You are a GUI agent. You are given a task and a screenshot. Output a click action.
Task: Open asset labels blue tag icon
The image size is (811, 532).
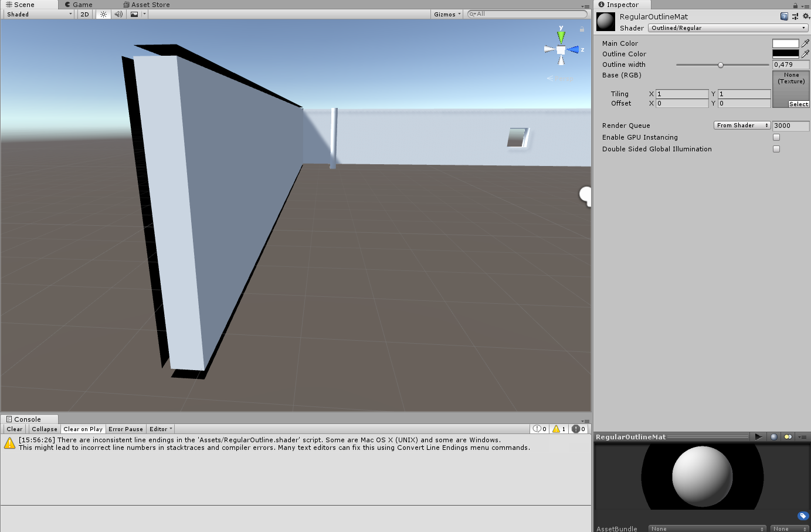[x=803, y=516]
